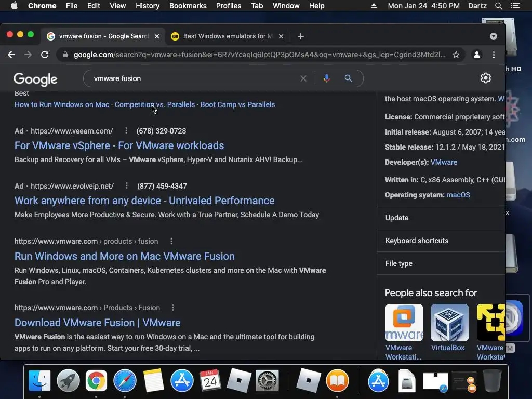The image size is (532, 399).
Task: Open Safari from the Dock
Action: (x=125, y=380)
